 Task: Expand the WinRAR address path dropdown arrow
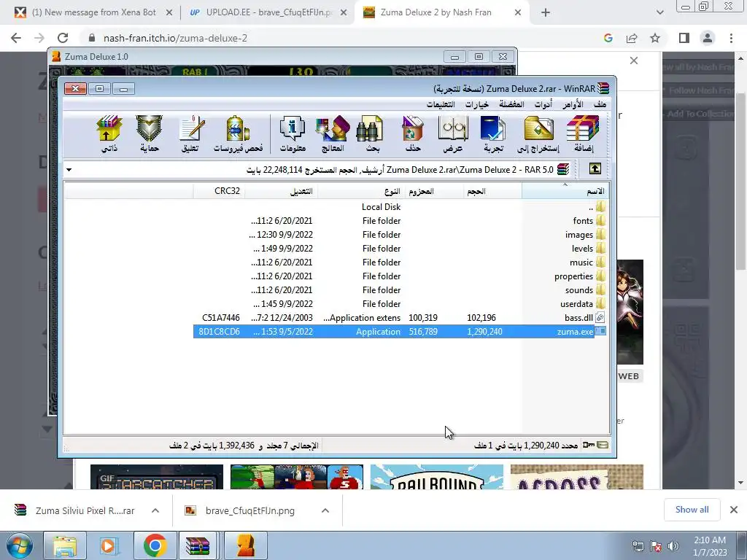pos(69,169)
